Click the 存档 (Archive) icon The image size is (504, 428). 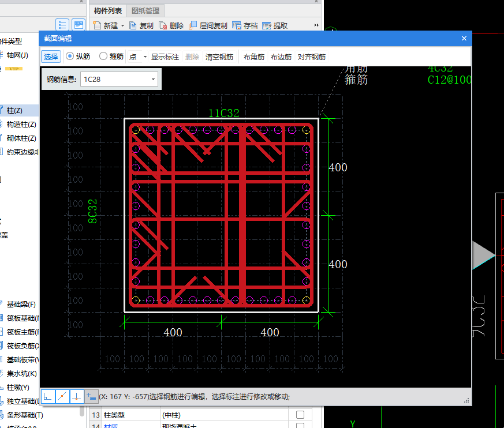click(x=237, y=25)
